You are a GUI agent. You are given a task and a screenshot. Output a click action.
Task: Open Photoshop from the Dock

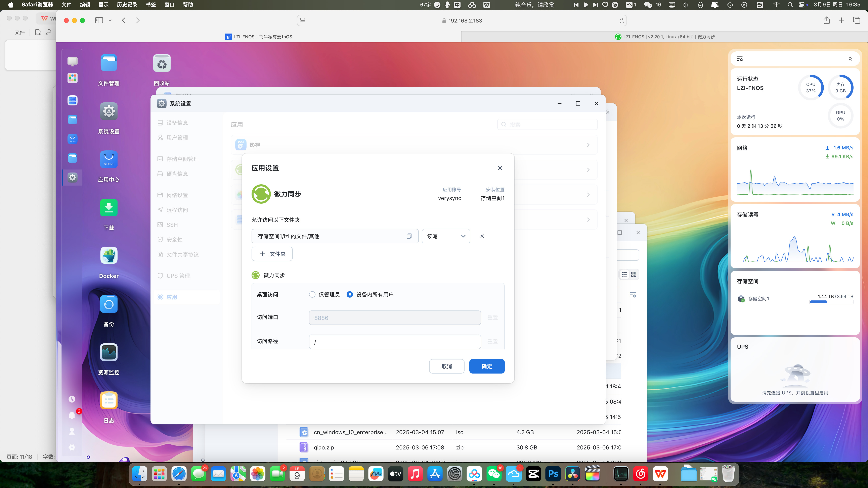[x=553, y=474]
